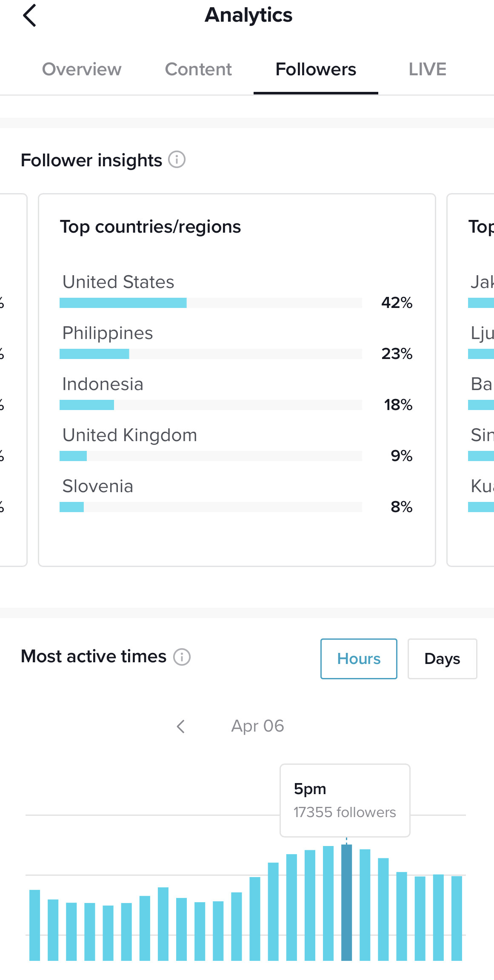Tap the back arrow beside Analytics
This screenshot has height=980, width=494.
click(29, 16)
